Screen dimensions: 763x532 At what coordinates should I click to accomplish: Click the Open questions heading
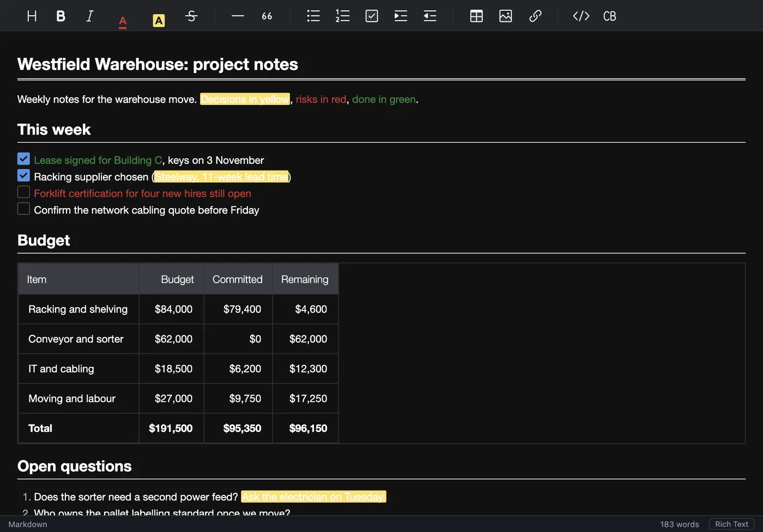click(75, 466)
